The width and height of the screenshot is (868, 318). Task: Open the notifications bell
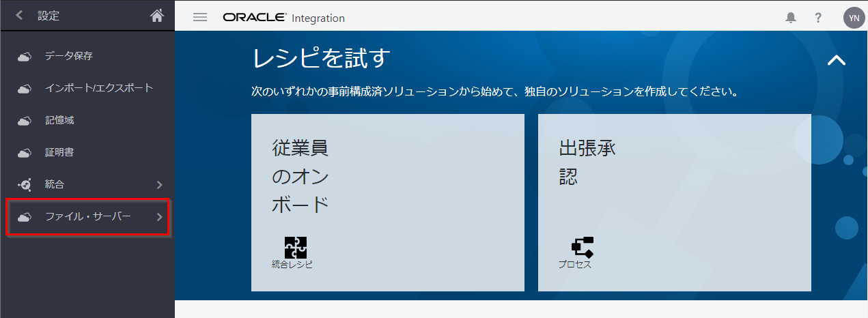(x=791, y=18)
